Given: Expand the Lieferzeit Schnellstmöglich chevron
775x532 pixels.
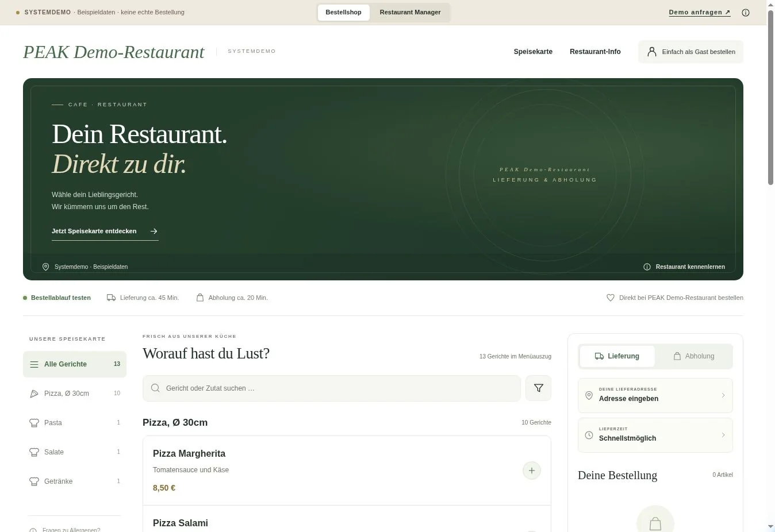Looking at the screenshot, I should pyautogui.click(x=723, y=435).
